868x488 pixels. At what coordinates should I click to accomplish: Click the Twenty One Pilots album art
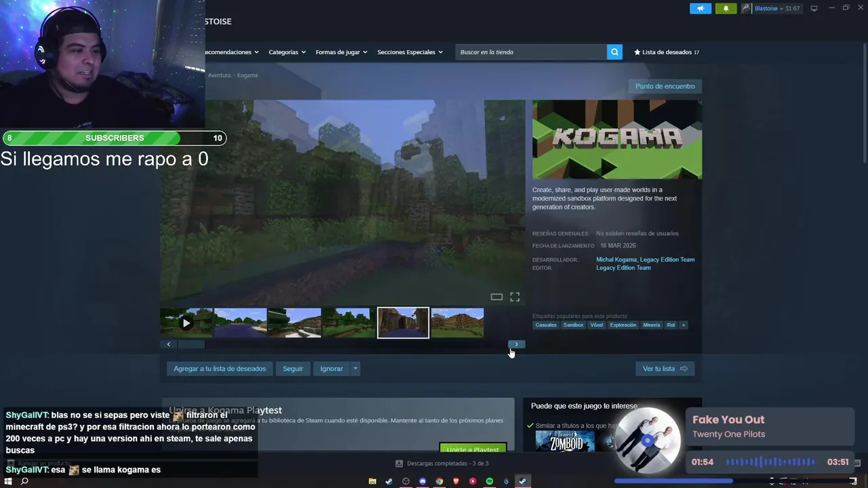[x=648, y=440]
